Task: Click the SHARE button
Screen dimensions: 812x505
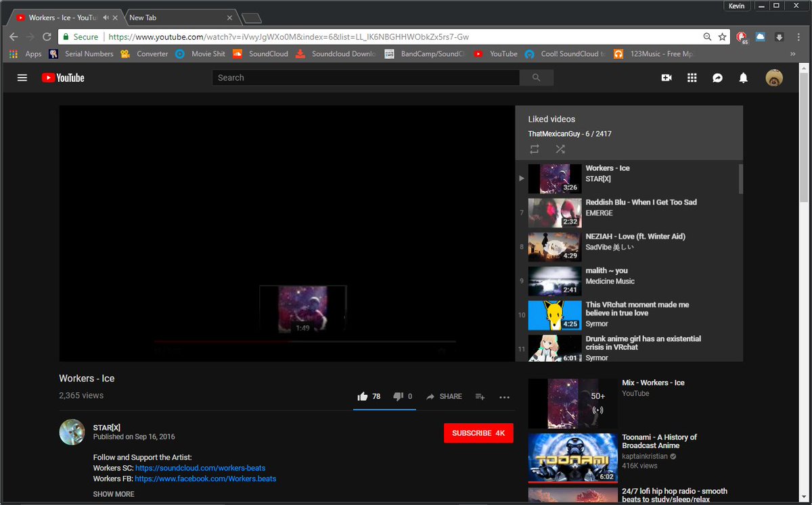Action: tap(444, 397)
